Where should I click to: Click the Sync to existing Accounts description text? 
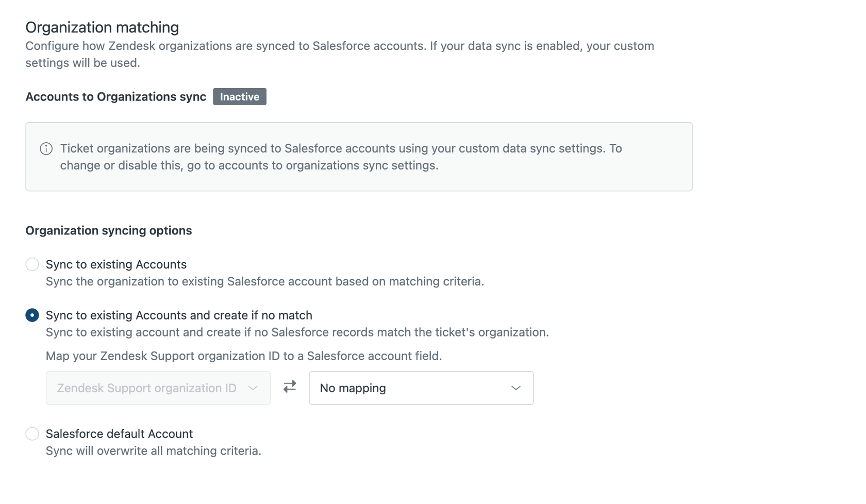(264, 281)
